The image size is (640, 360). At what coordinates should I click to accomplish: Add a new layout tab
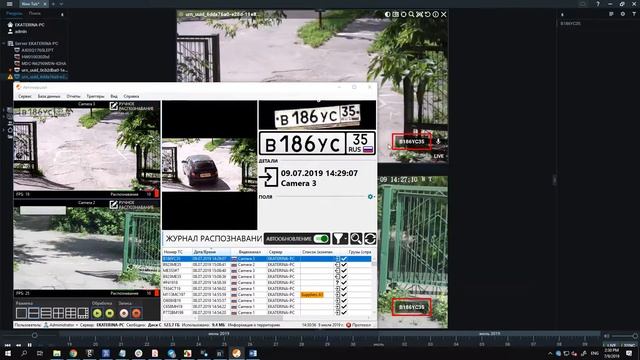[53, 4]
